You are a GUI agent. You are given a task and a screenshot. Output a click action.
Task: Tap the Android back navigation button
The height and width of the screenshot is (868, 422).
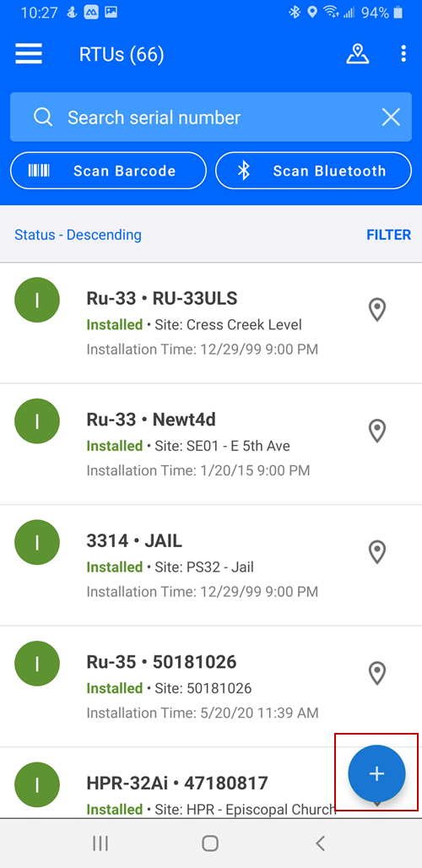point(320,843)
